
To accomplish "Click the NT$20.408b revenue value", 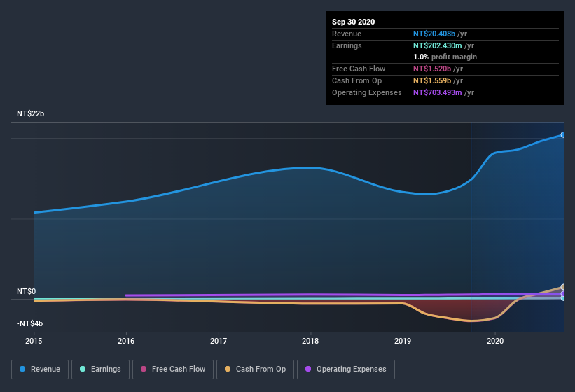I will click(x=434, y=34).
